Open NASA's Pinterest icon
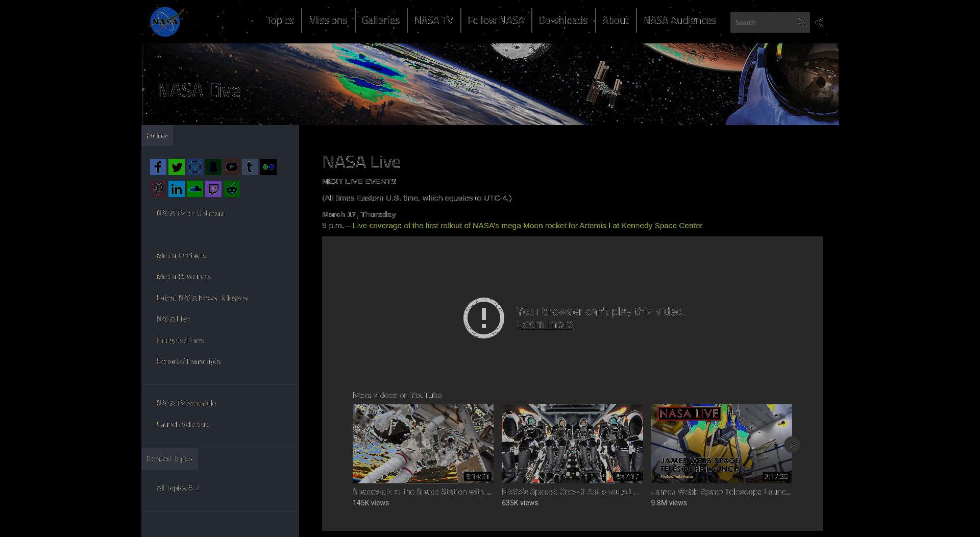 click(x=158, y=189)
